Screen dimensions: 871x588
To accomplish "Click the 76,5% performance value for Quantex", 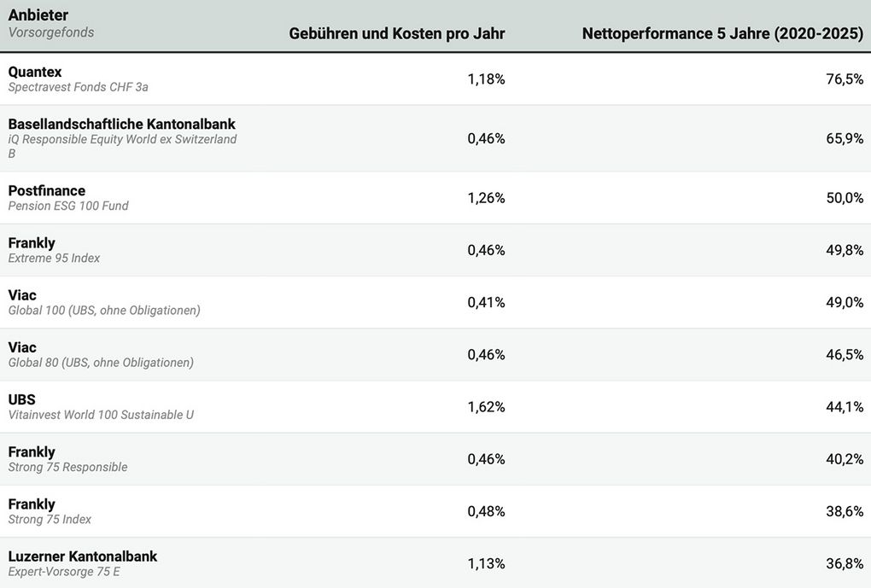I will [x=845, y=79].
